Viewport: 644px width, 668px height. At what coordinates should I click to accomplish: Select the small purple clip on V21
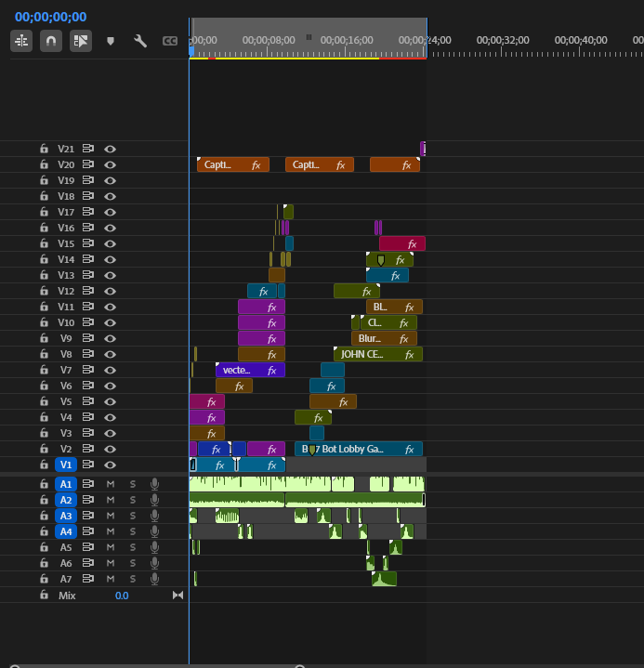point(423,149)
